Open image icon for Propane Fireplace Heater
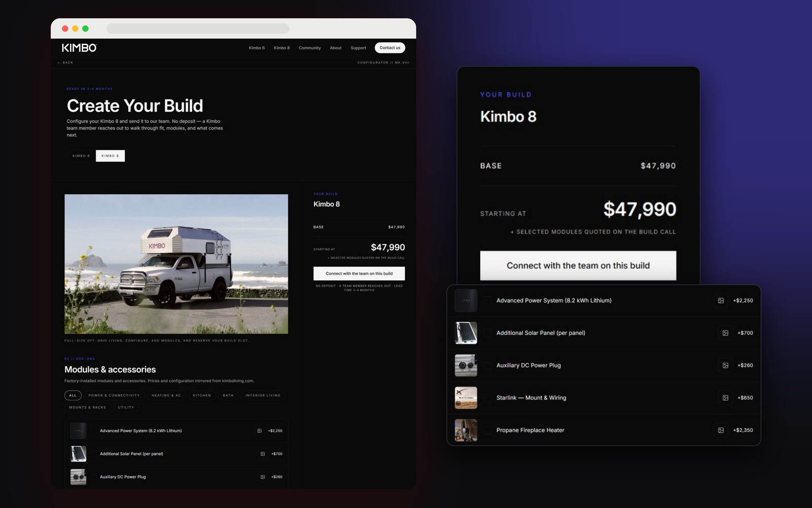 pos(721,430)
